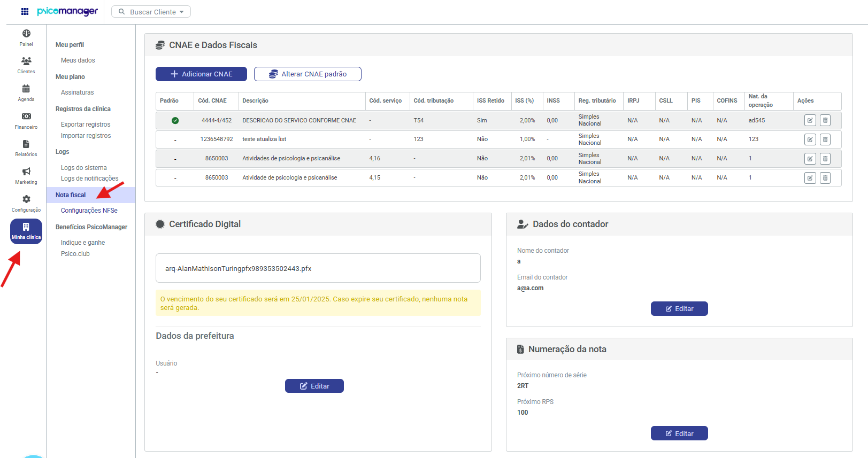Click the certificate file name field
The image size is (868, 458).
pyautogui.click(x=318, y=268)
